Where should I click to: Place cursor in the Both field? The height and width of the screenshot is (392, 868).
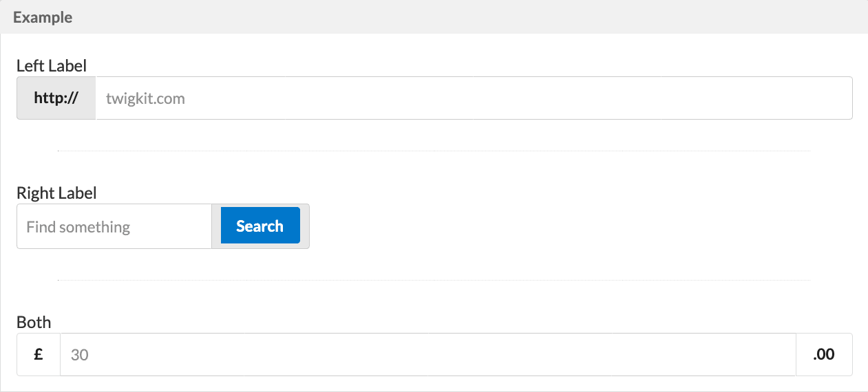coord(428,355)
